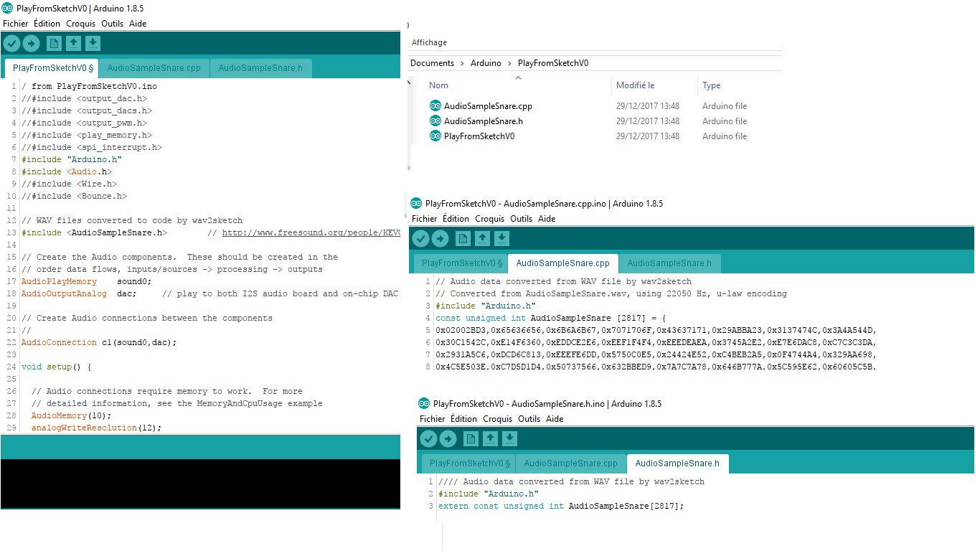This screenshot has height=551, width=980.
Task: Open the Affichage tab in File Explorer
Action: 429,43
